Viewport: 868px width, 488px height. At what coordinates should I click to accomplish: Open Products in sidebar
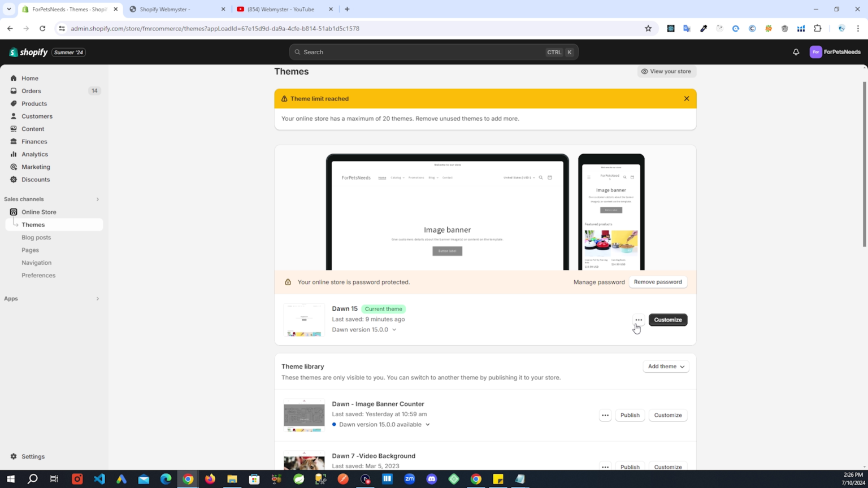[54, 104]
